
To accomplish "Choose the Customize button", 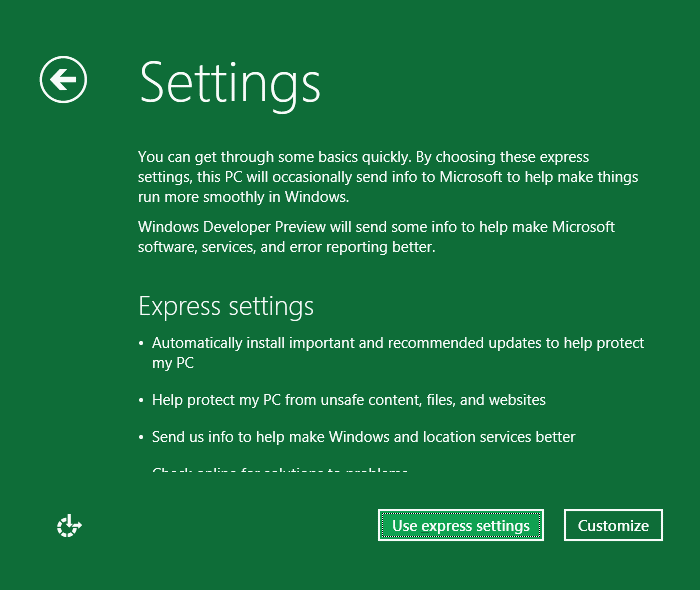I will [613, 525].
